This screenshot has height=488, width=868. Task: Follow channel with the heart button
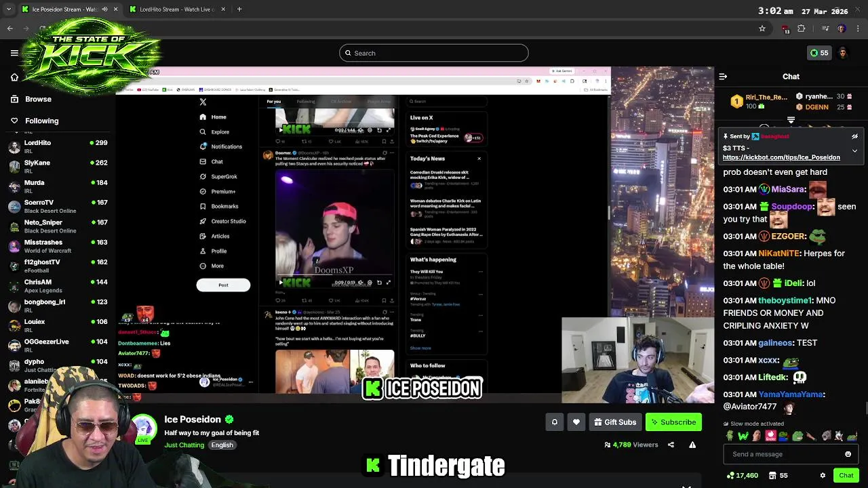[576, 422]
